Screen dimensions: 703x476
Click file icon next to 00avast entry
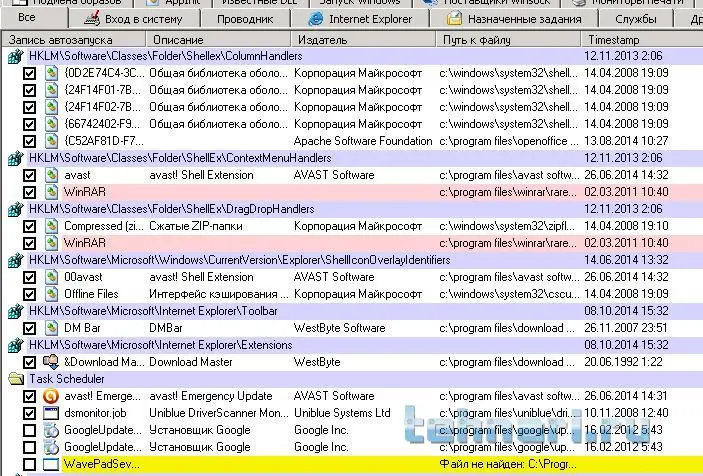tap(51, 277)
